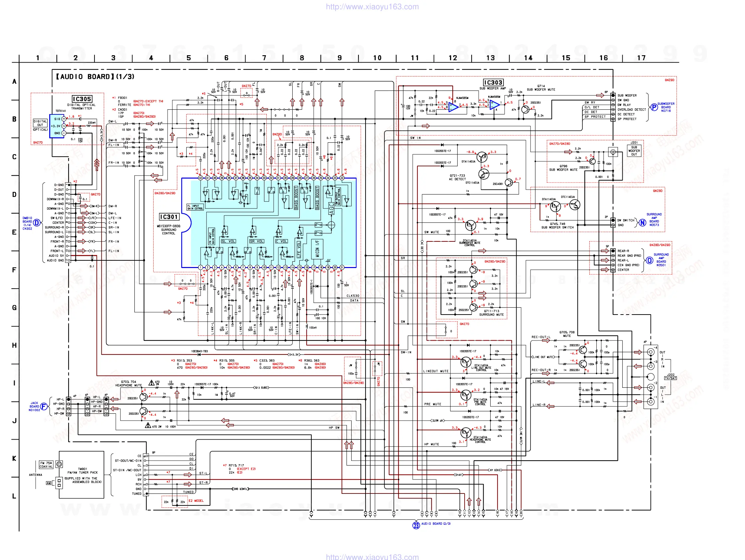Click the circled 23 Audio Board 2/3 marker
Viewport: 745px width, 560px height.
pyautogui.click(x=416, y=525)
